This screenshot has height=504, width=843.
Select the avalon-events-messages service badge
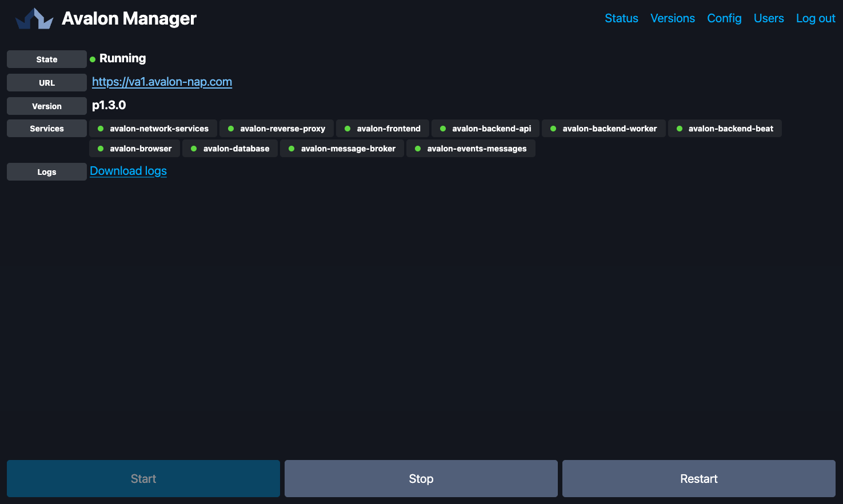470,149
